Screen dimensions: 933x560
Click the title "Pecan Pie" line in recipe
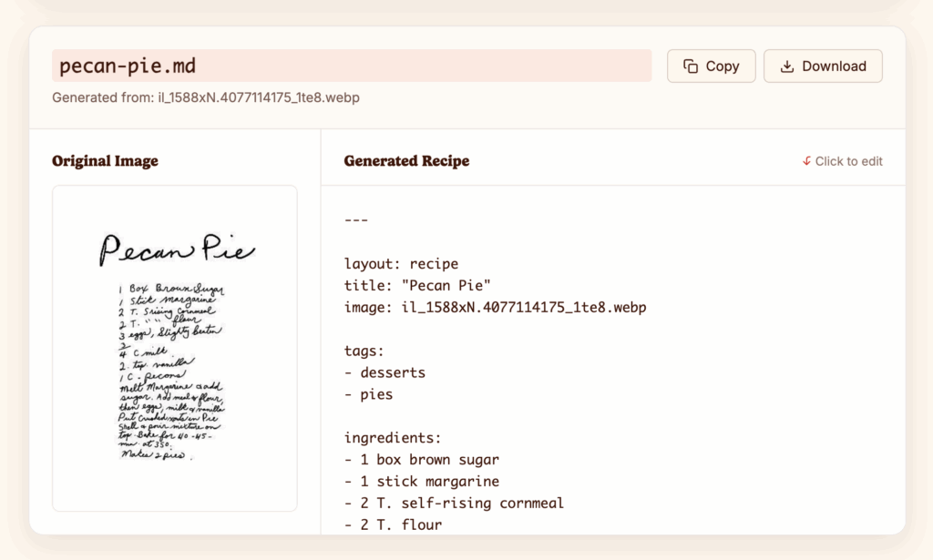pos(417,286)
